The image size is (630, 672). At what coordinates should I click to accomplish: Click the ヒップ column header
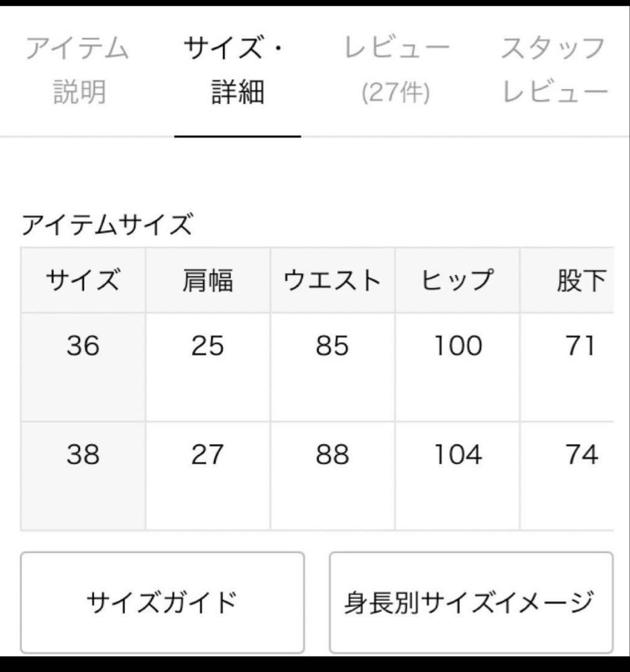pos(457,280)
